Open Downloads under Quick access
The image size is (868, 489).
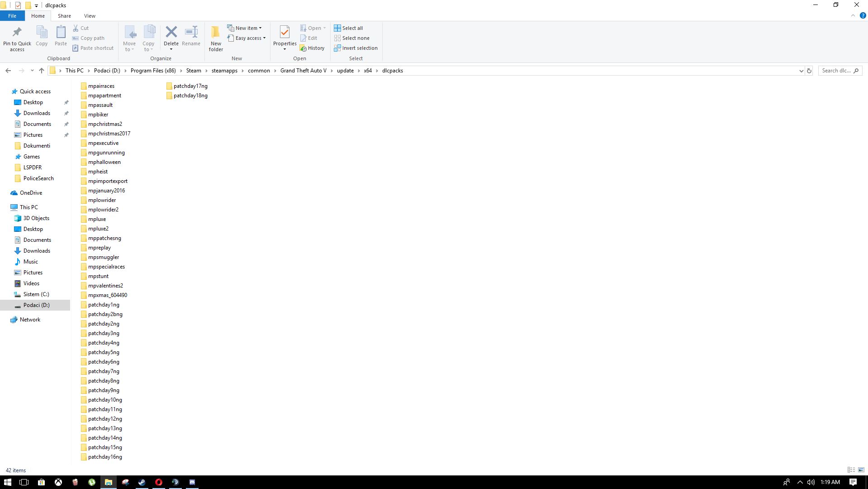[x=37, y=113]
